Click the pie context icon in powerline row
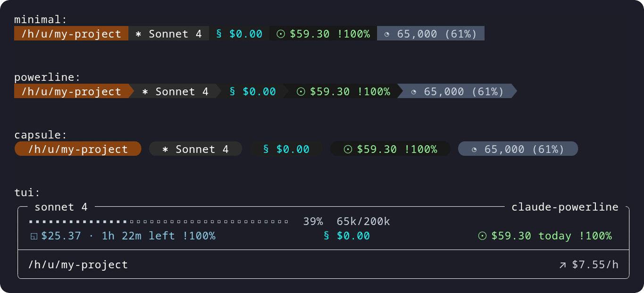The image size is (644, 293). tap(414, 92)
